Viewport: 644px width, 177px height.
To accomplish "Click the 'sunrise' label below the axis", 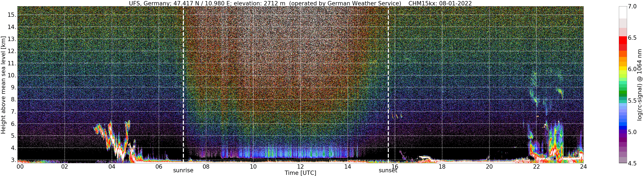I will coord(183,171).
